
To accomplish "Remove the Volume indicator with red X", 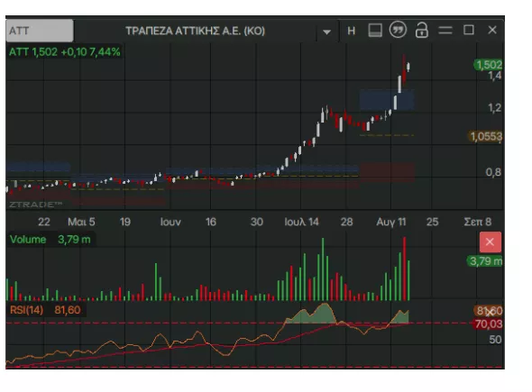I will coord(490,242).
